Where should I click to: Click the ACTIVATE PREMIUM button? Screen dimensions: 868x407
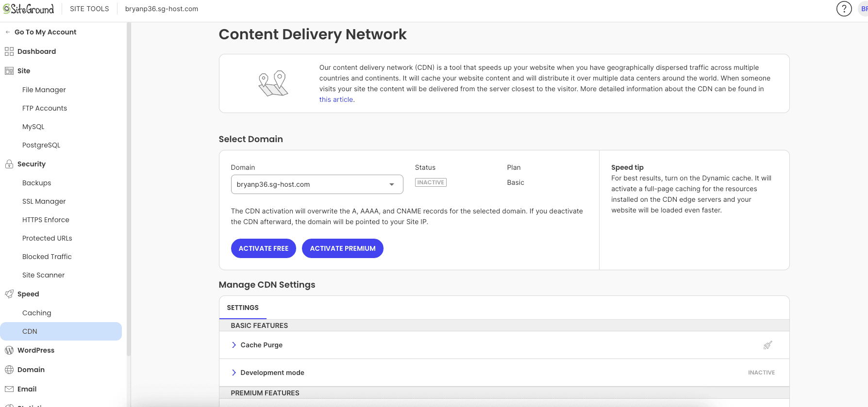click(343, 248)
